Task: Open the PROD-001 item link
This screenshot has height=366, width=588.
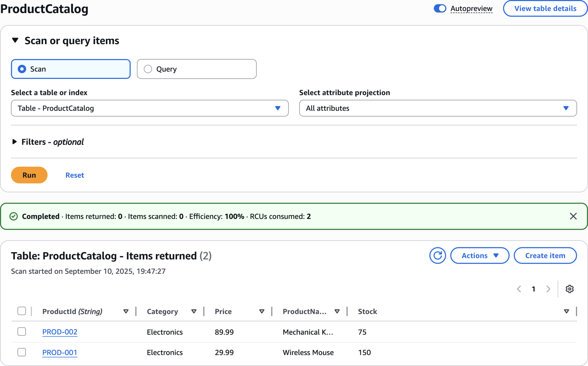Action: click(x=60, y=352)
